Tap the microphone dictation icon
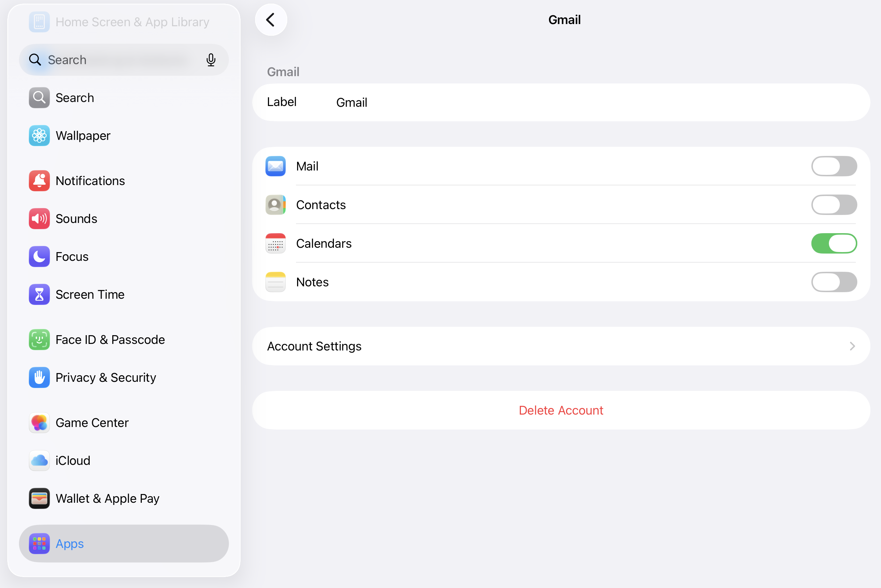The width and height of the screenshot is (881, 588). (x=211, y=60)
